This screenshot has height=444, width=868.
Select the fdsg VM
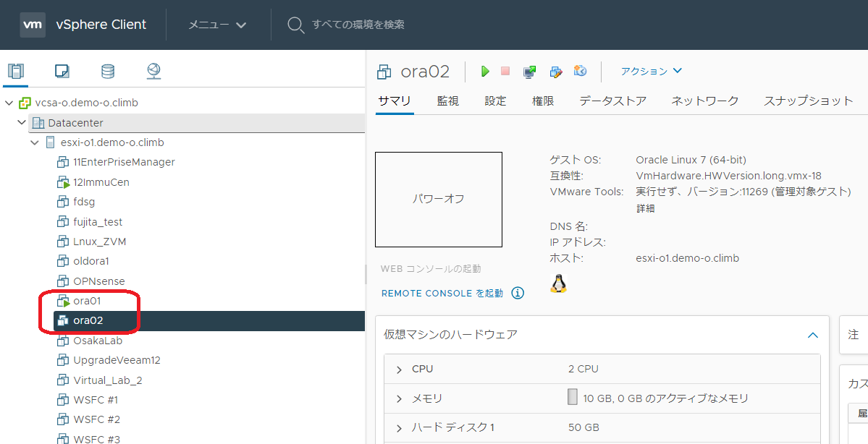(84, 202)
